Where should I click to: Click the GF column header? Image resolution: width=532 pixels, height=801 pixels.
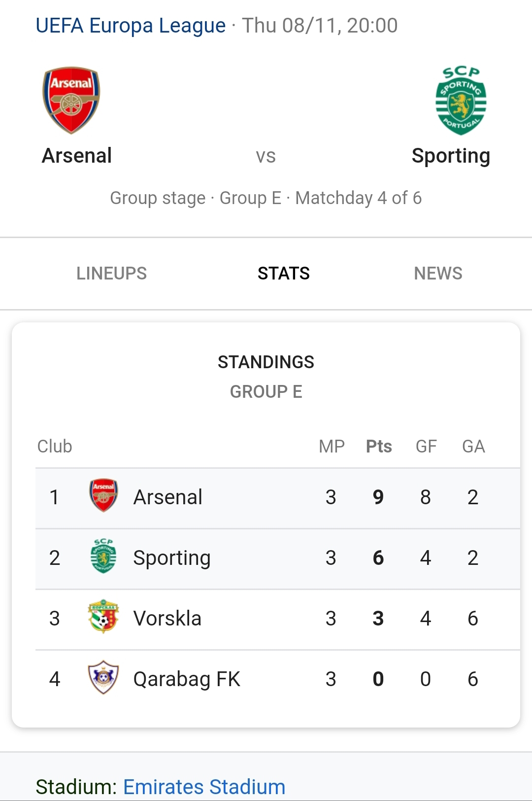click(x=426, y=446)
